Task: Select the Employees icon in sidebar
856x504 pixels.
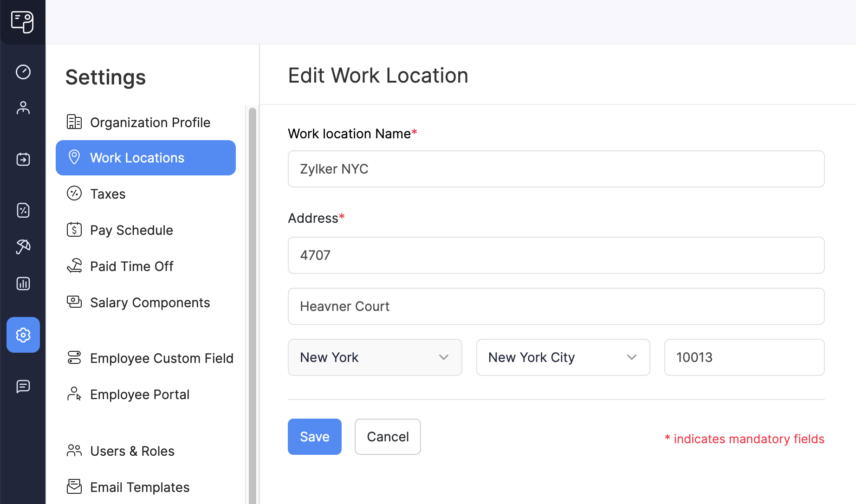Action: [23, 108]
